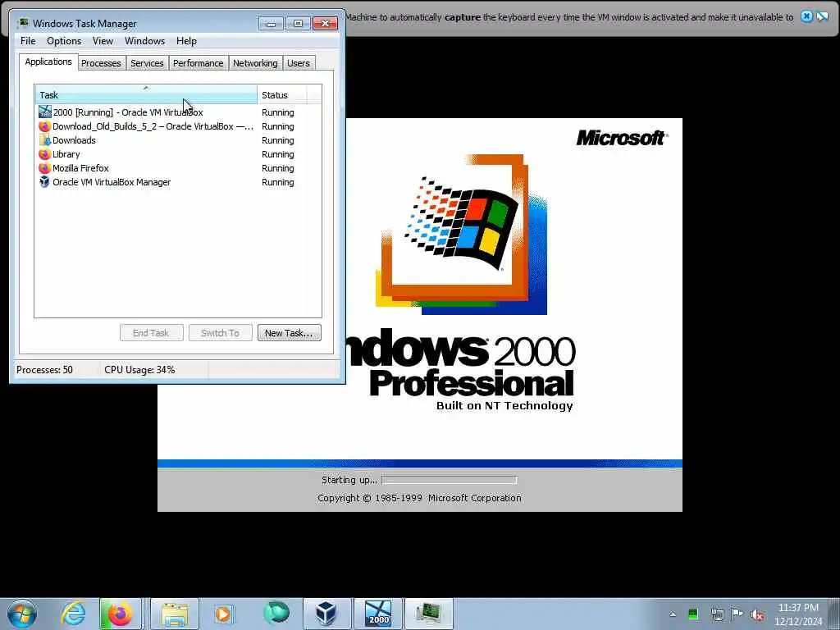Screen dimensions: 840x630
Task: Click the Switch To button
Action: pos(220,333)
